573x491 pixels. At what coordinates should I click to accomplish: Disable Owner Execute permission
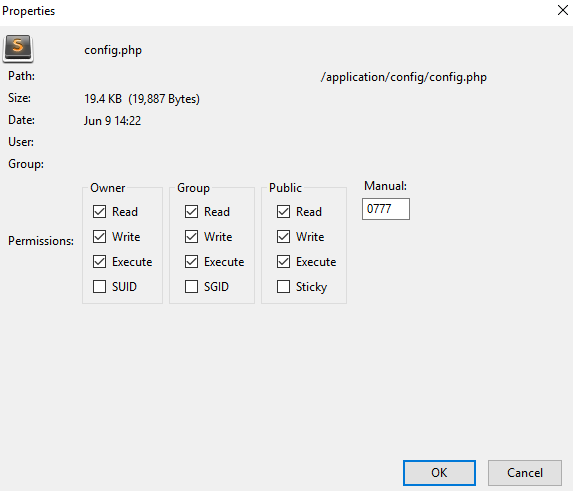[x=99, y=262]
